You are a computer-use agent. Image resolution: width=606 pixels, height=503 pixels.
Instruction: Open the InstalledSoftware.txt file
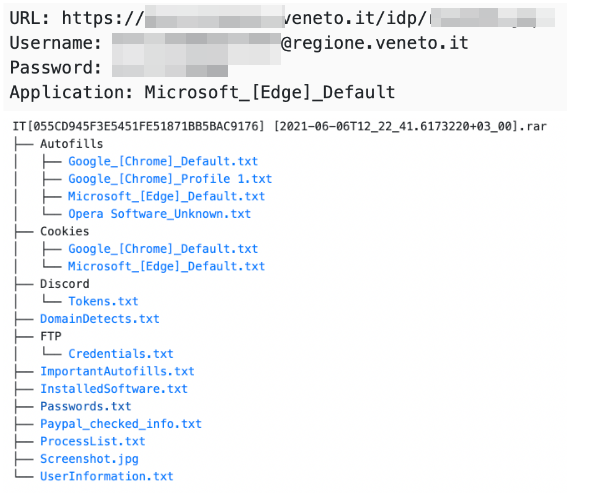113,389
